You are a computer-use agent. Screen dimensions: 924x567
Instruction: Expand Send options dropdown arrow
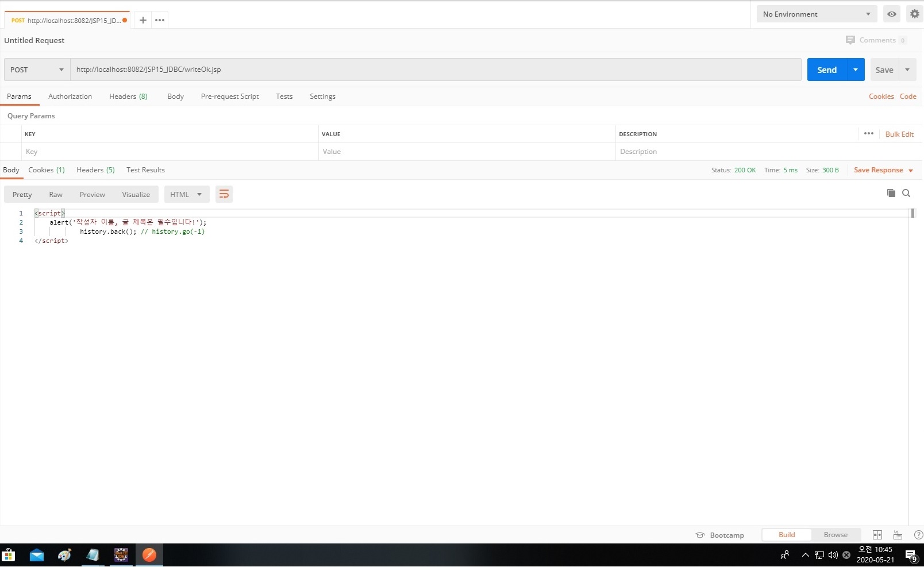[x=856, y=70]
